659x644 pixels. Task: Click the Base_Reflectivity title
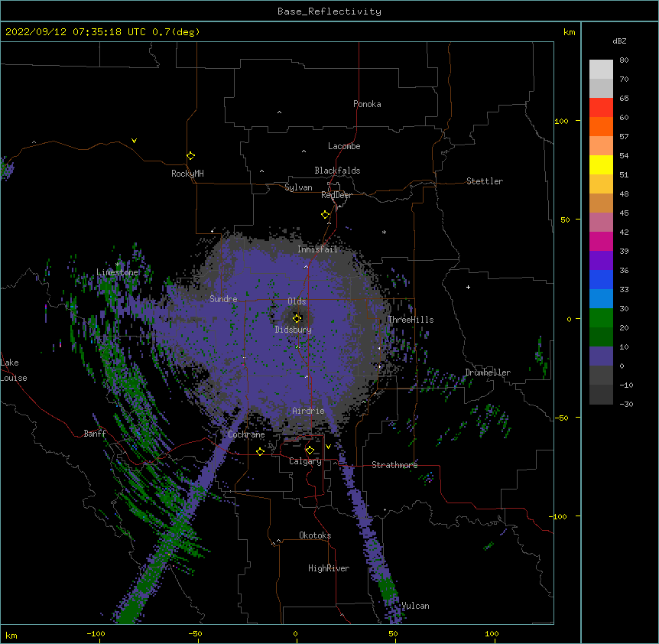coord(329,11)
